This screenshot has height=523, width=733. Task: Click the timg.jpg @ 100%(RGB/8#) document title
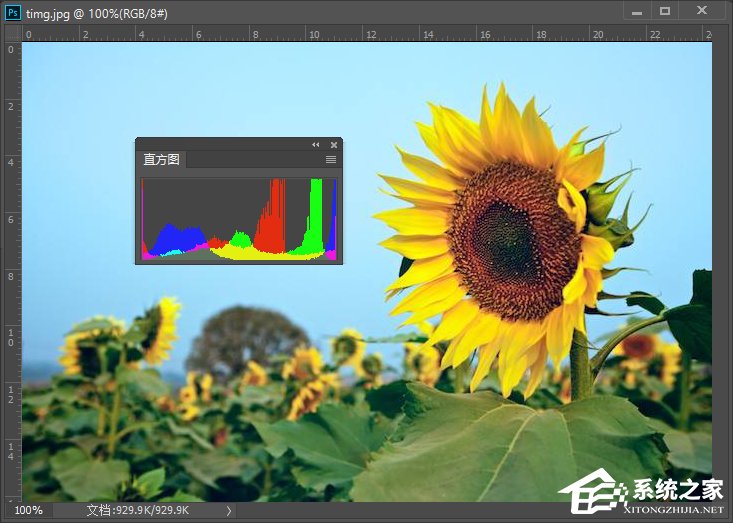(x=97, y=13)
